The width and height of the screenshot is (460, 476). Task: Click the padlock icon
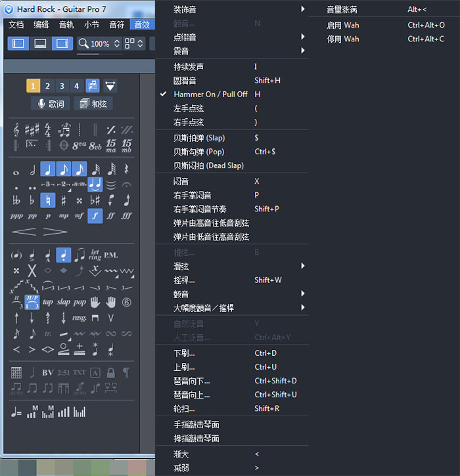tap(111, 372)
